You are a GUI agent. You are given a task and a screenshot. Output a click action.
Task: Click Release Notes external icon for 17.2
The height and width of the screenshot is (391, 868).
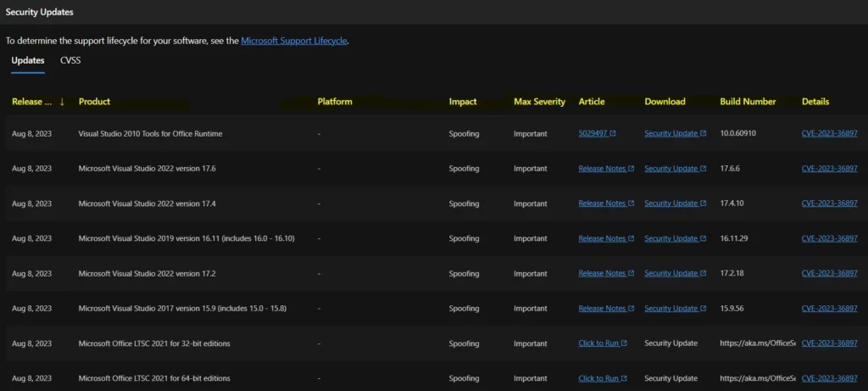click(x=631, y=273)
